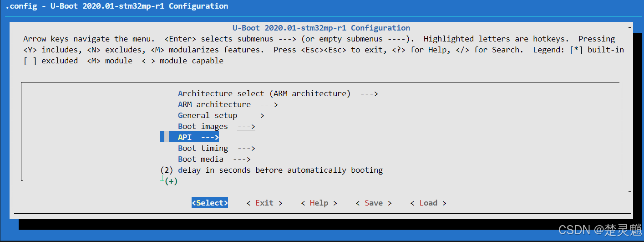Open the Architecture select submenu
644x242 pixels.
[278, 93]
